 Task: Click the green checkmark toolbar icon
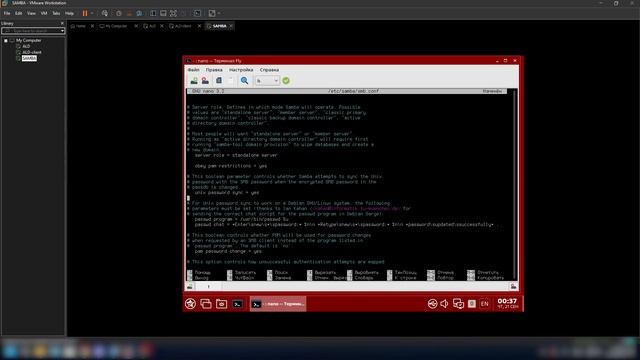tap(286, 80)
